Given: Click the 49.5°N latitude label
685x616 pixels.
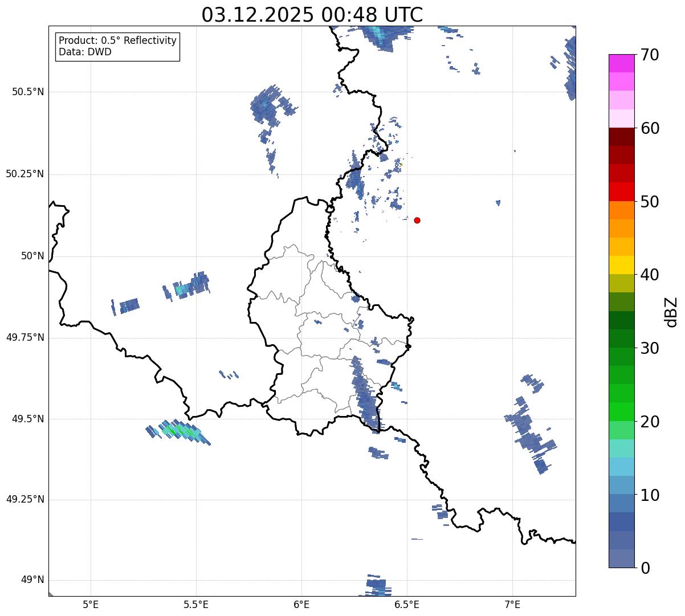Looking at the screenshot, I should (x=28, y=419).
